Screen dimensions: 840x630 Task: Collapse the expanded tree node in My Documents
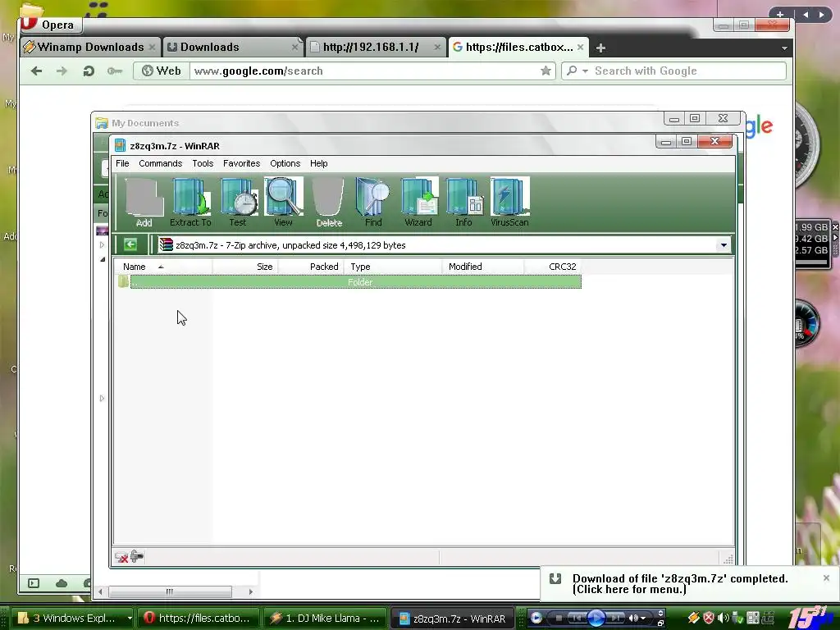[103, 259]
